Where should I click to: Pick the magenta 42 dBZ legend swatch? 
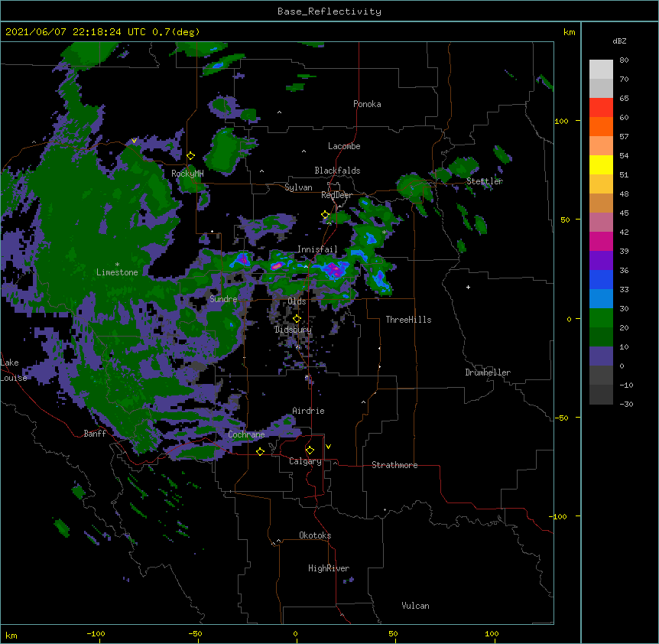pos(601,241)
